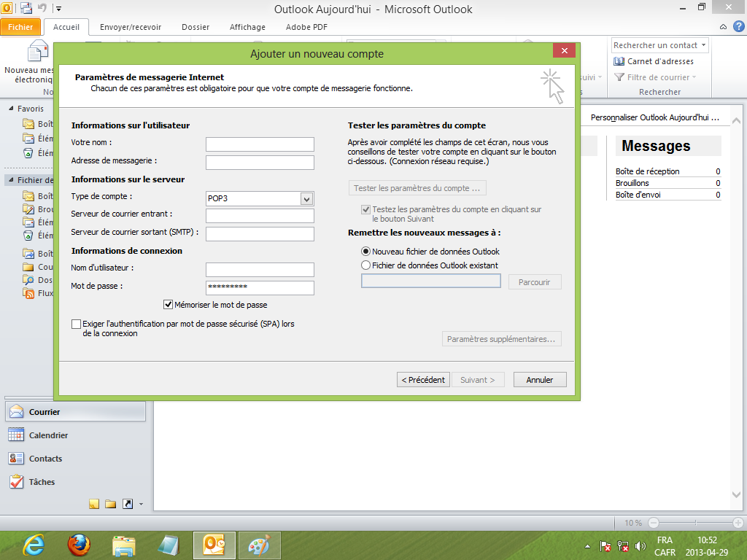Click the Votre nom input field

(x=260, y=144)
